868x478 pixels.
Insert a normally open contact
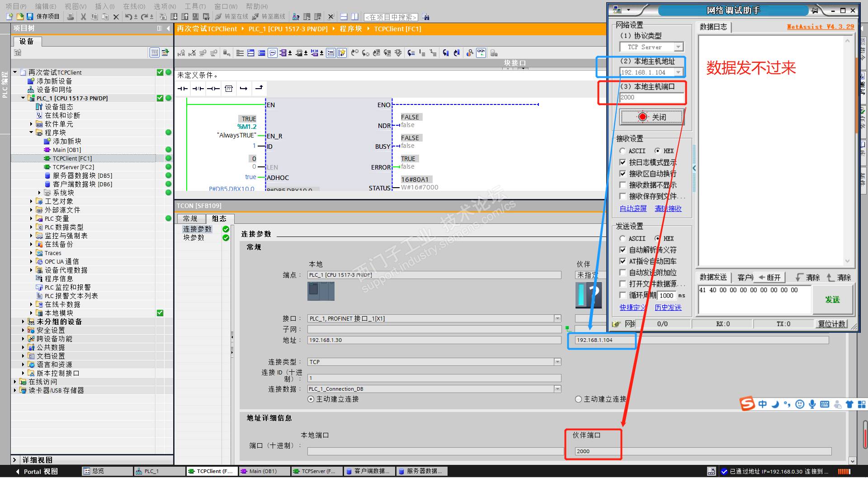tap(183, 89)
